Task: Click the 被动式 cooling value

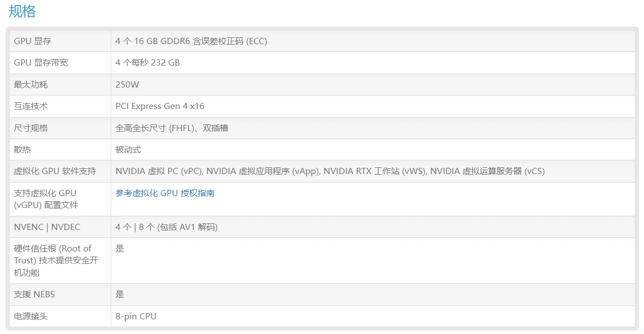Action: click(128, 150)
